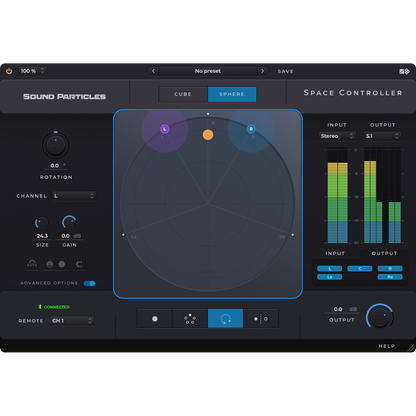Open the Output format 5.1 dropdown

tap(382, 136)
